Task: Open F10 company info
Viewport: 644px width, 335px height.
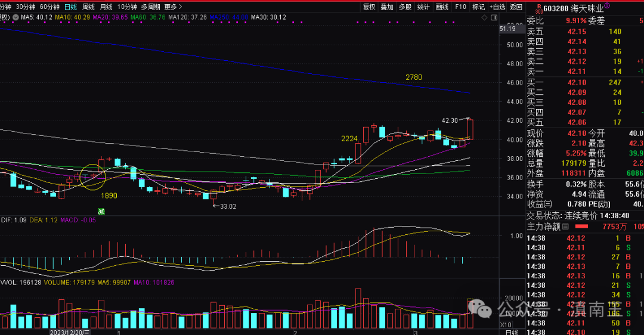Action: (460, 7)
